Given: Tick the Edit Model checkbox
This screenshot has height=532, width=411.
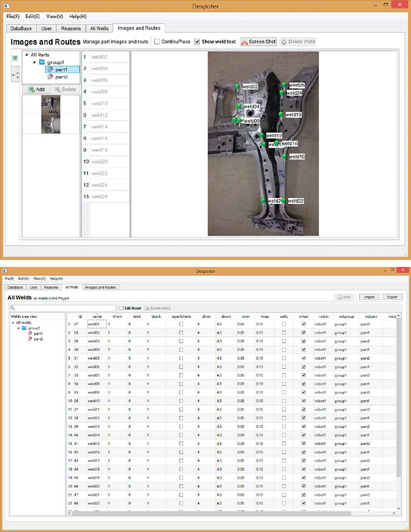Looking at the screenshot, I should [122, 308].
